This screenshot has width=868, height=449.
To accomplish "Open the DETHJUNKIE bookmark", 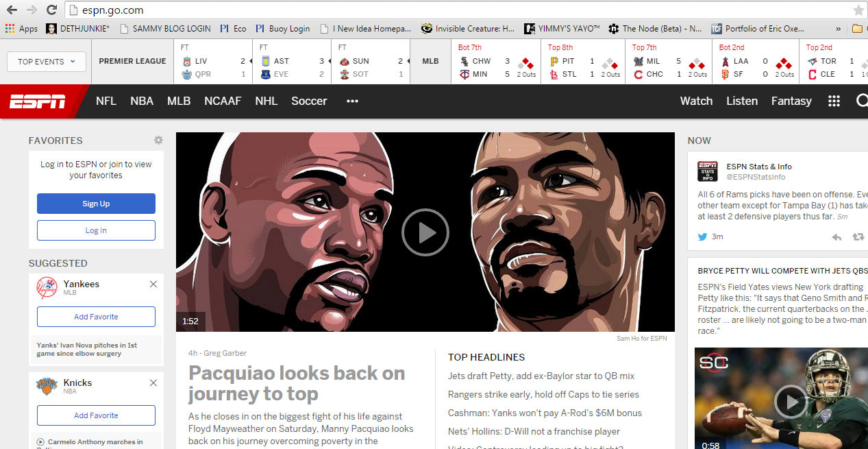I will pos(77,29).
